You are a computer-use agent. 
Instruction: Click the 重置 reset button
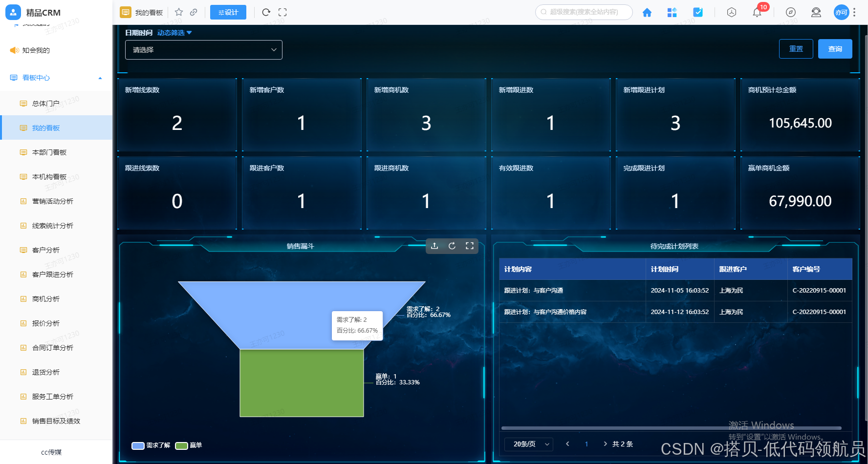pos(796,49)
